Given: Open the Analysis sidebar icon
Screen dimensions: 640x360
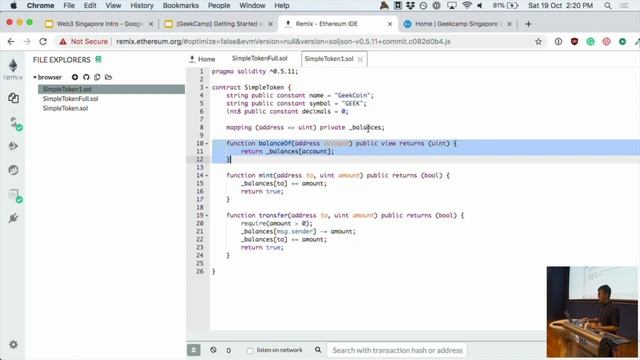Looking at the screenshot, I should coord(13,170).
